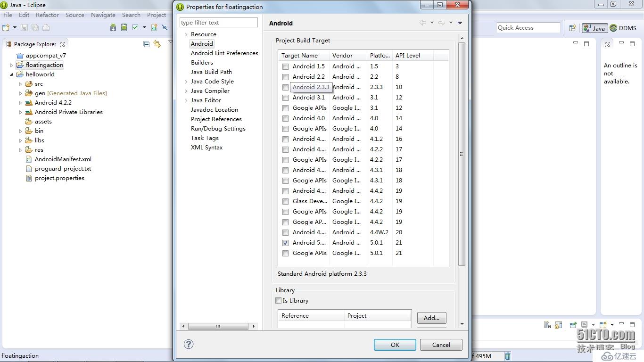Click the Open Perspective icon
This screenshot has height=362, width=644.
[572, 28]
